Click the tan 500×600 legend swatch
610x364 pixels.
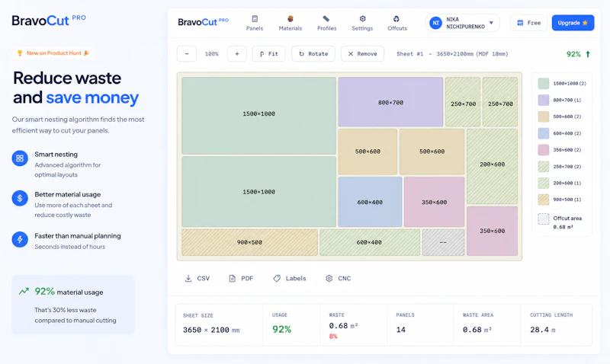pos(543,117)
